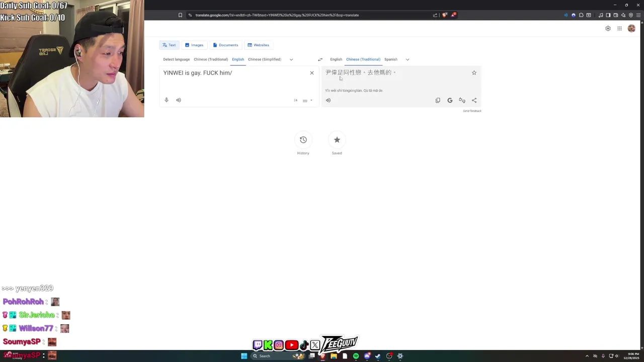Image resolution: width=644 pixels, height=362 pixels.
Task: Select Chinese (Traditional) as source language
Action: [211, 59]
